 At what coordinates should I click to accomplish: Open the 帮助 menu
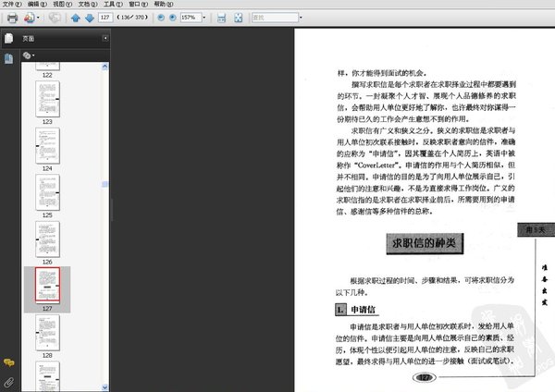[164, 4]
